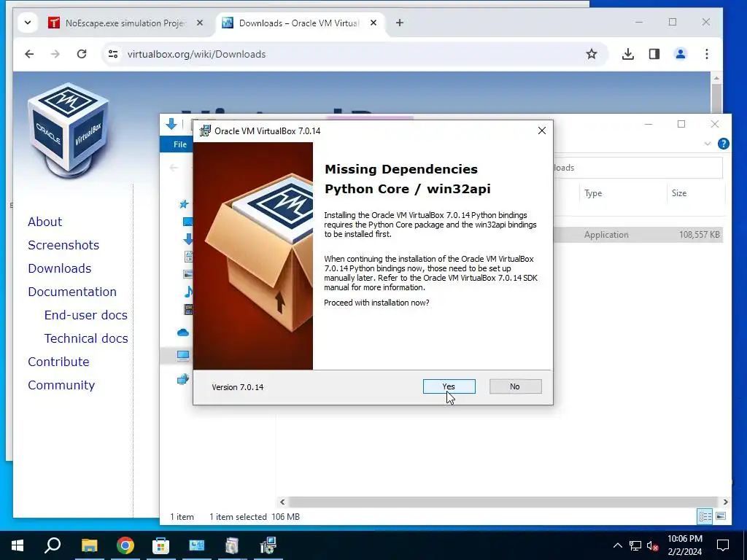Screen dimensions: 747x560
Task: Select This PC icon in navigation pane
Action: [x=183, y=355]
